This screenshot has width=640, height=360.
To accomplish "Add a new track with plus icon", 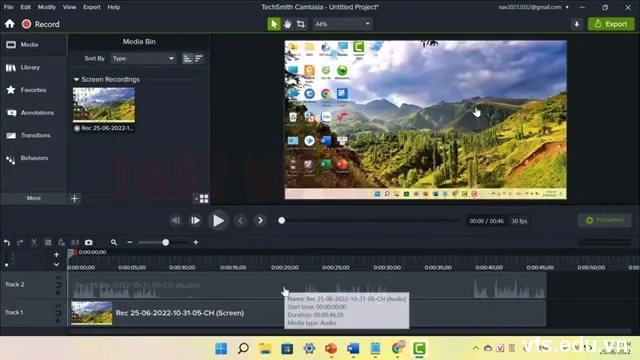I will (56, 254).
